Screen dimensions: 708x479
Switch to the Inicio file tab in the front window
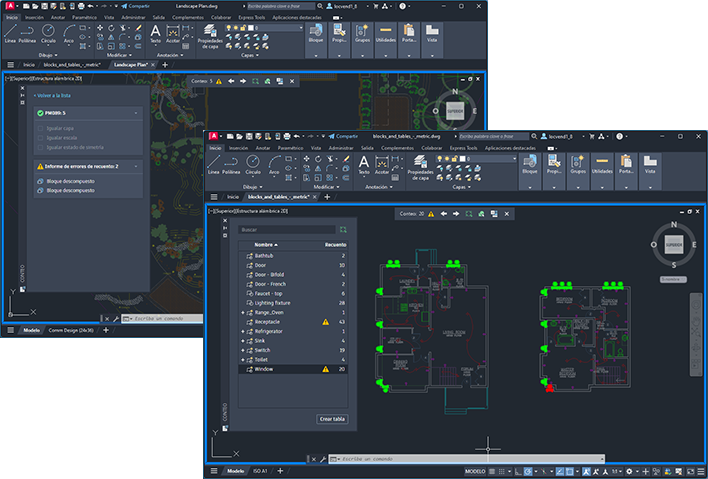233,197
